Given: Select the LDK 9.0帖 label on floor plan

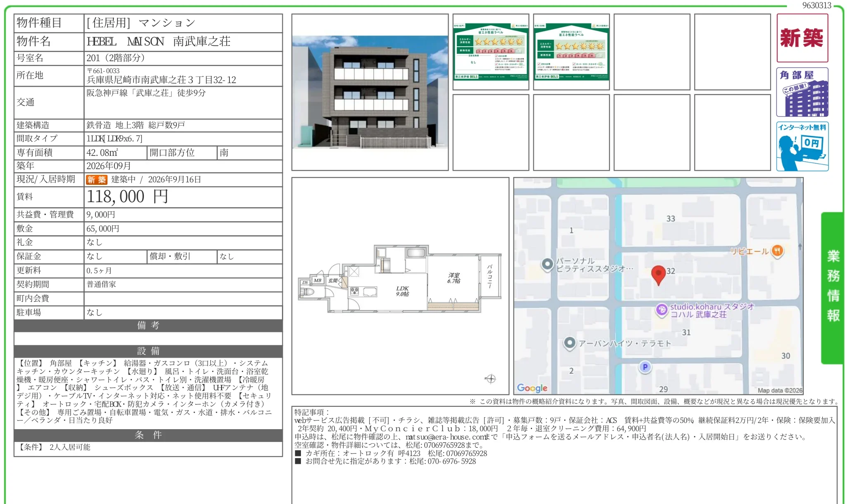Looking at the screenshot, I should (x=402, y=291).
